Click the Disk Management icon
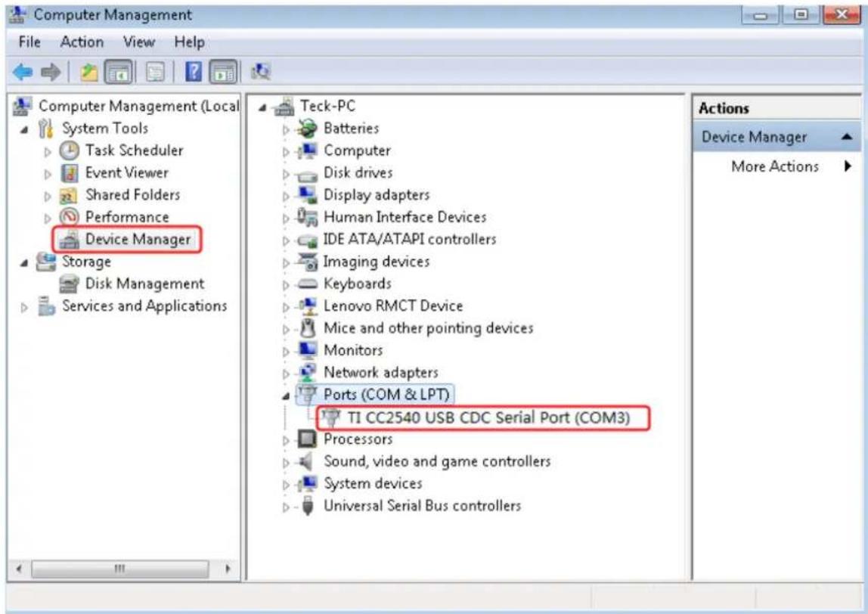The height and width of the screenshot is (614, 868). point(70,284)
